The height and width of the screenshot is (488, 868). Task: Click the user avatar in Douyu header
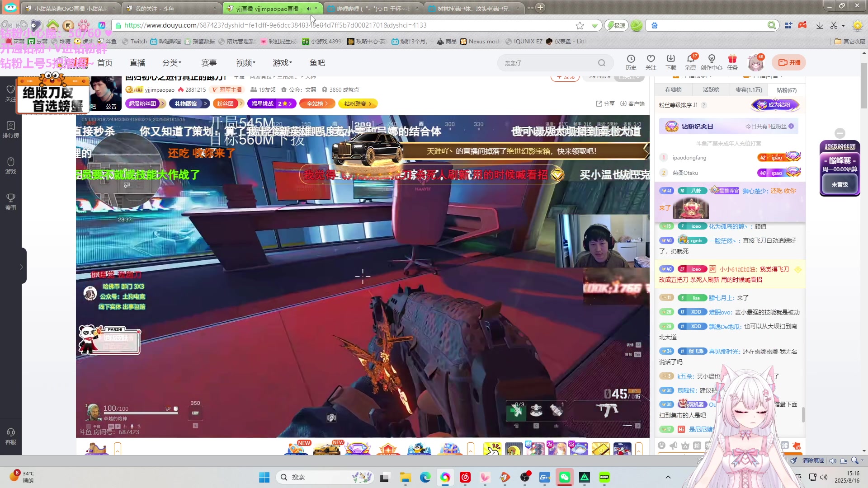click(x=755, y=63)
